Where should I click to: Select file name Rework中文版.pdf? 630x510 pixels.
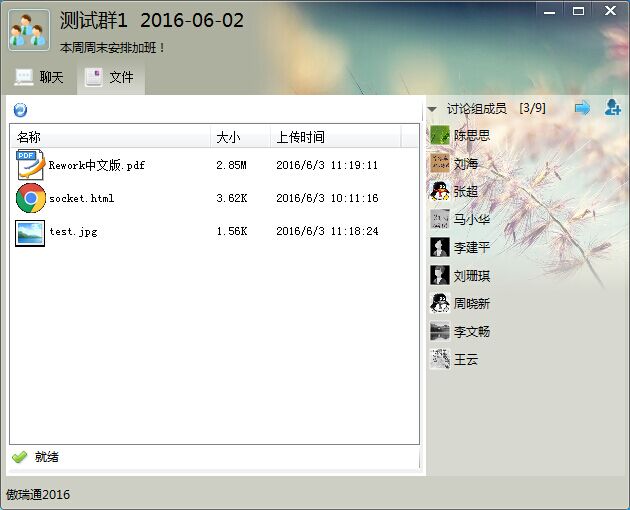tap(96, 165)
